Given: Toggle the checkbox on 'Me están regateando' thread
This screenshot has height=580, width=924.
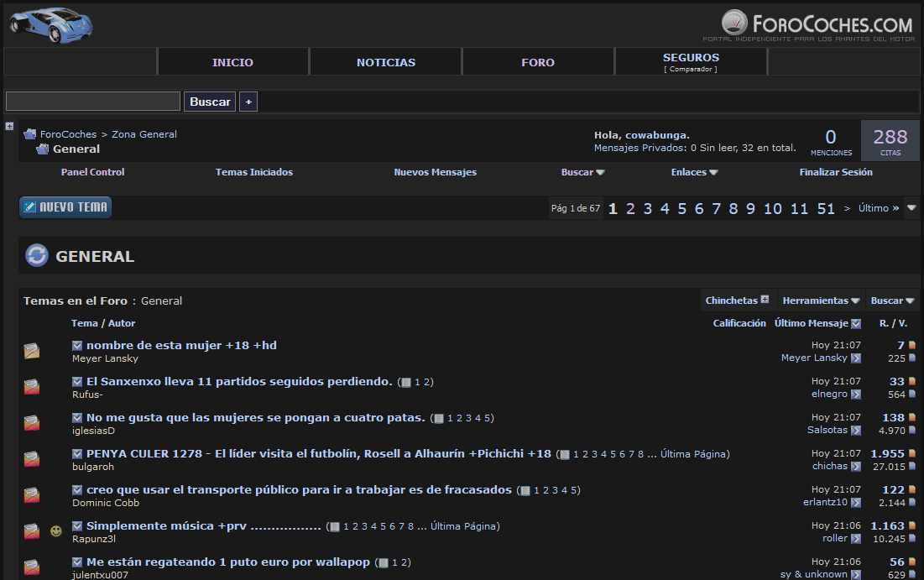Looking at the screenshot, I should pyautogui.click(x=76, y=562).
